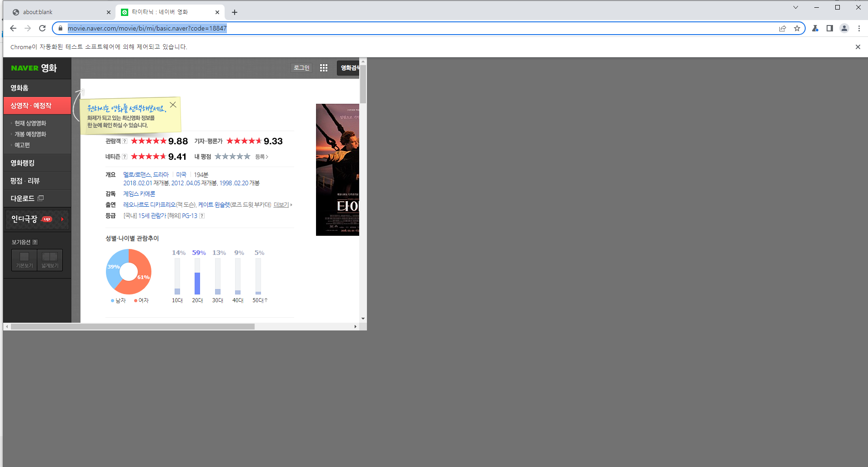Viewport: 868px width, 467px height.
Task: Expand the cast 더보기 link
Action: click(x=281, y=205)
